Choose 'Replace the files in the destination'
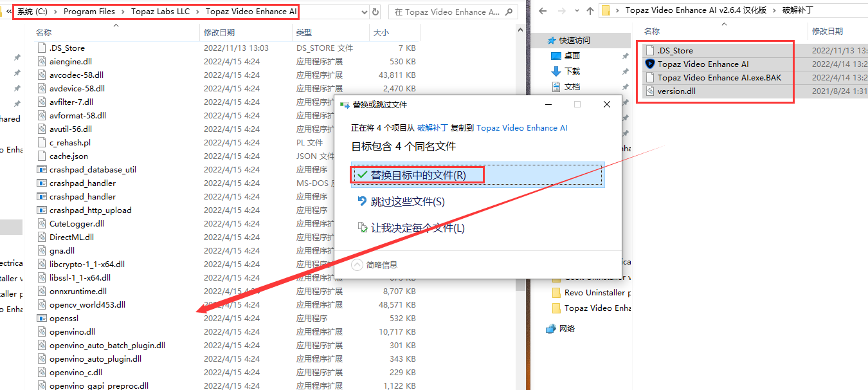Image resolution: width=868 pixels, height=390 pixels. 418,175
